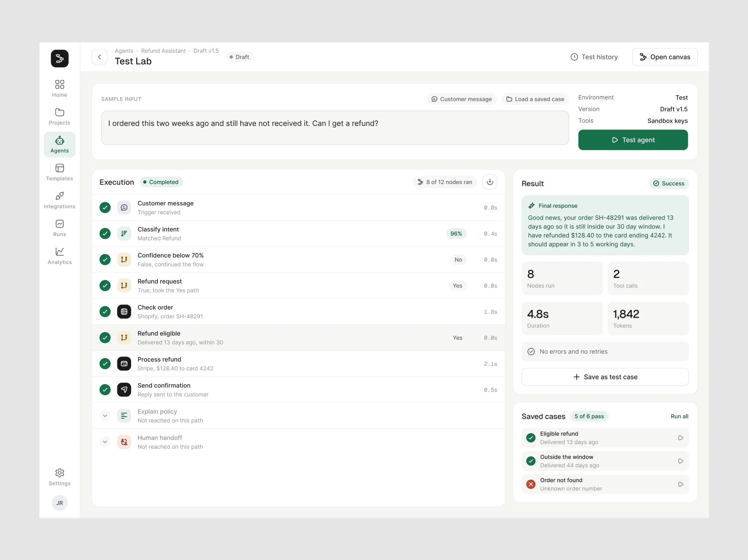Click the Send confirmation node icon
This screenshot has width=748, height=560.
click(x=124, y=390)
